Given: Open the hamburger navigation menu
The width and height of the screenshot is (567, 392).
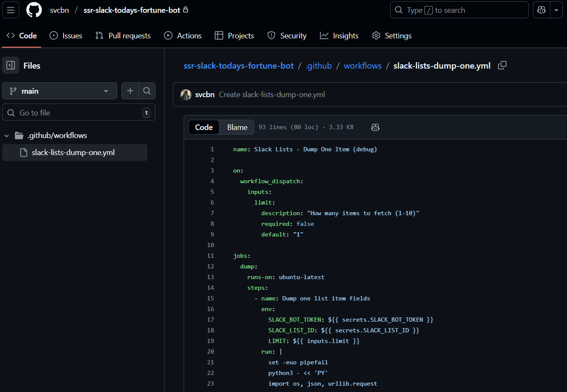Looking at the screenshot, I should click(11, 10).
